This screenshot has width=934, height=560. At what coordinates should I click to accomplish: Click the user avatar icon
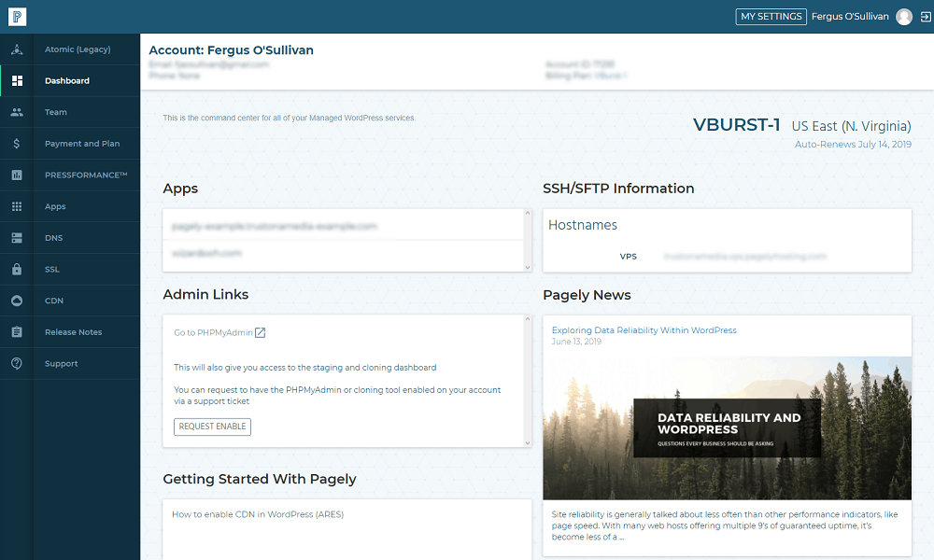pyautogui.click(x=904, y=17)
